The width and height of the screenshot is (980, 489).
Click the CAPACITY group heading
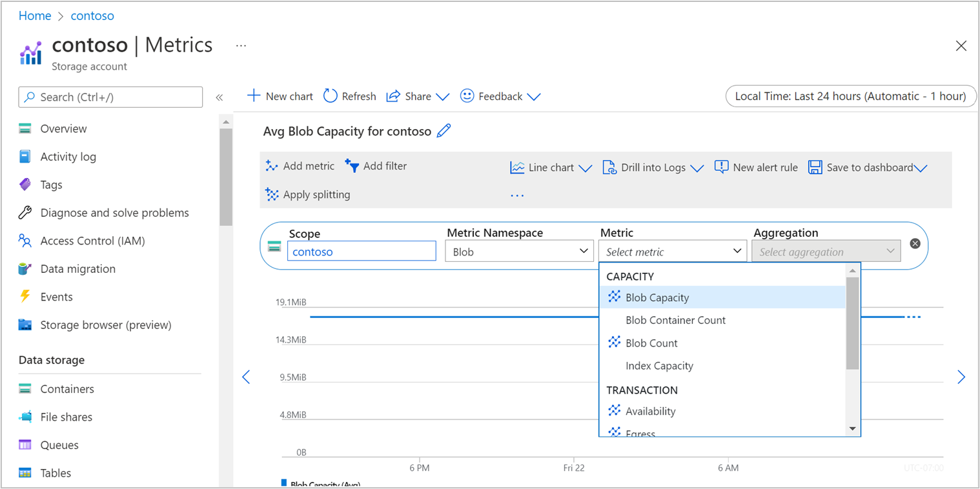(630, 276)
